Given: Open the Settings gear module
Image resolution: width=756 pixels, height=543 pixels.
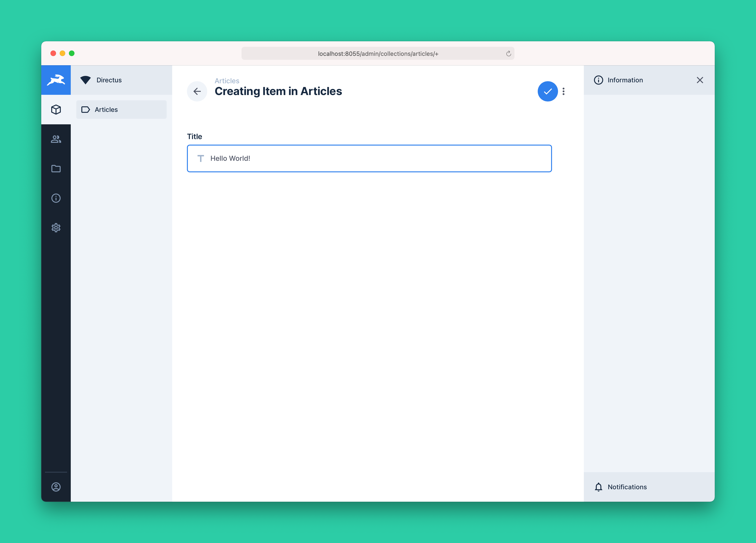Looking at the screenshot, I should 56,227.
